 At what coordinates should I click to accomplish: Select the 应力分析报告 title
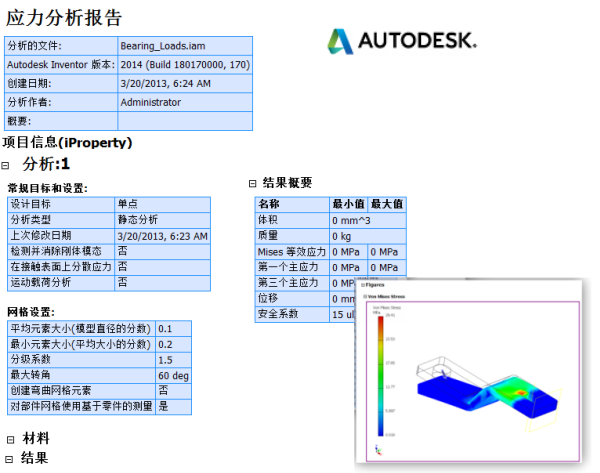(x=64, y=18)
